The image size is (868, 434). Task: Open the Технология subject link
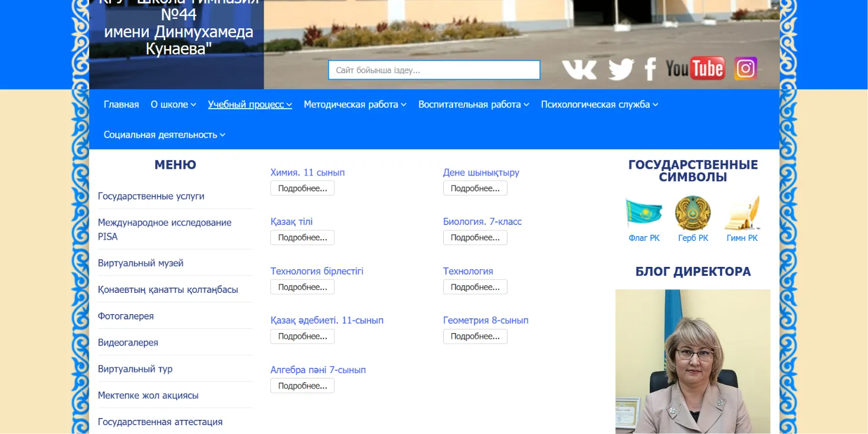[468, 271]
